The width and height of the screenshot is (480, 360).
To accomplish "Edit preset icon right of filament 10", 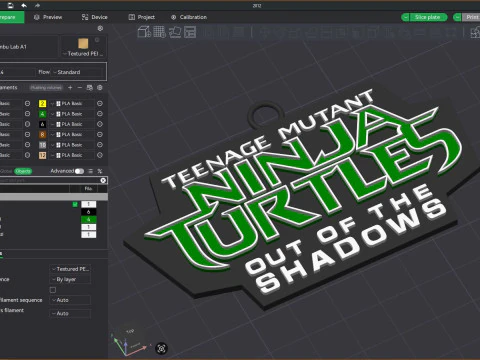I will click(x=100, y=145).
